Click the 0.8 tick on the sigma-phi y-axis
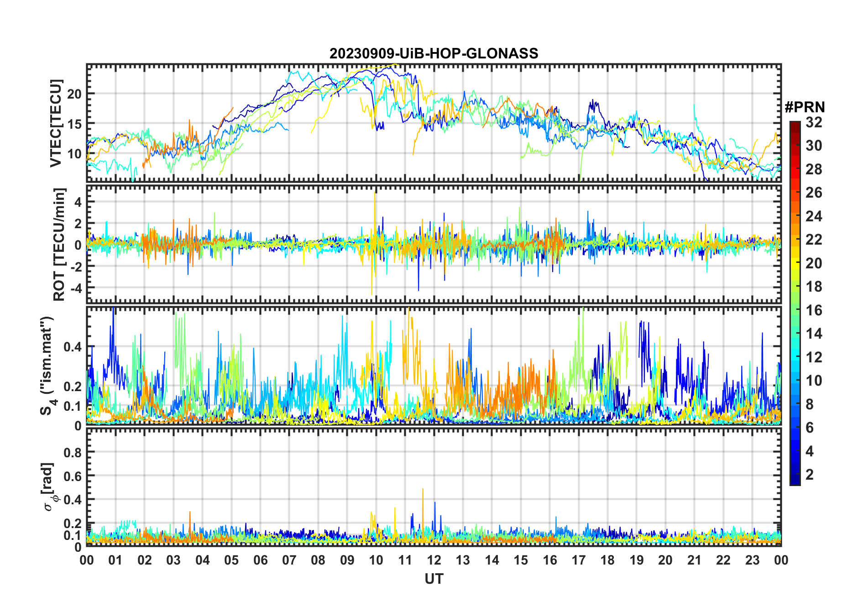The height and width of the screenshot is (607, 868). click(73, 453)
